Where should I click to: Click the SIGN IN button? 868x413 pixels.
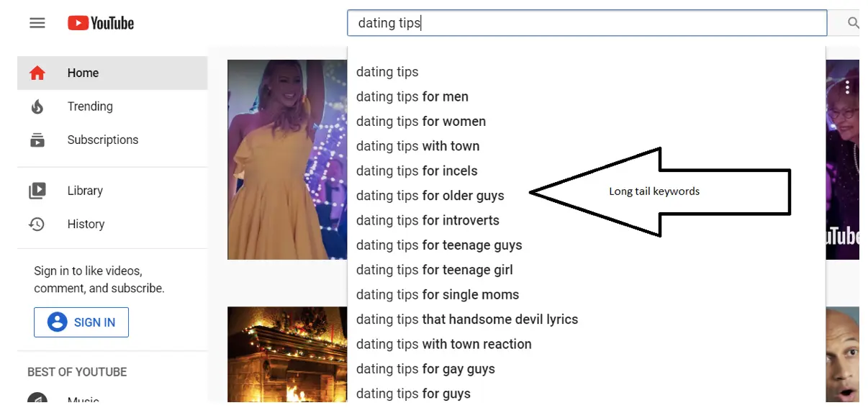coord(81,322)
